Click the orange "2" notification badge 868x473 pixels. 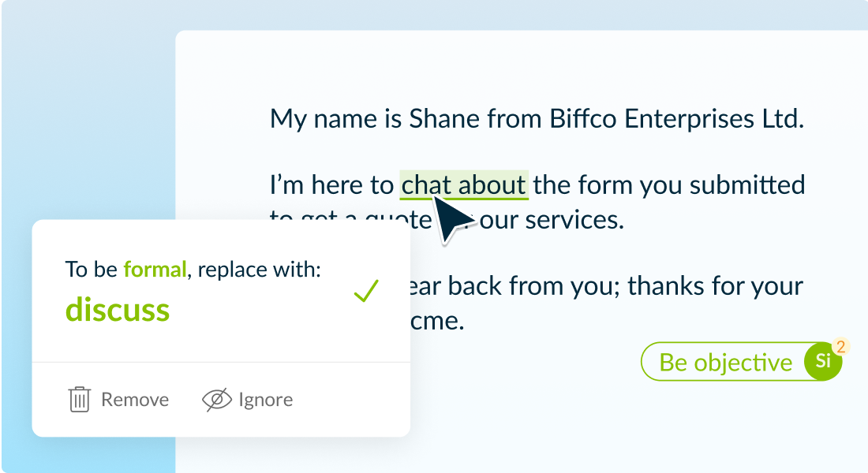click(840, 347)
